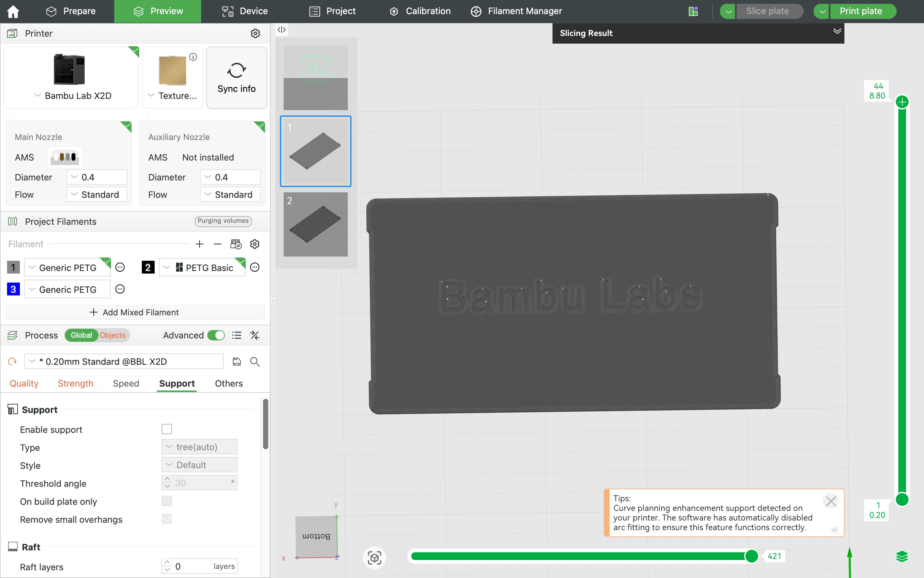The width and height of the screenshot is (924, 578).
Task: Open Auxiliary Nozzle Diameter dropdown
Action: 230,177
